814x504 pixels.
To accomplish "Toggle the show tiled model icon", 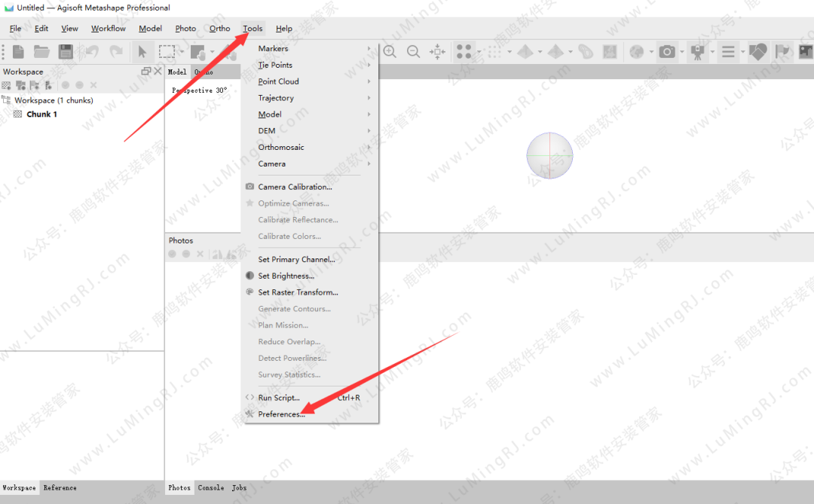I will click(555, 51).
